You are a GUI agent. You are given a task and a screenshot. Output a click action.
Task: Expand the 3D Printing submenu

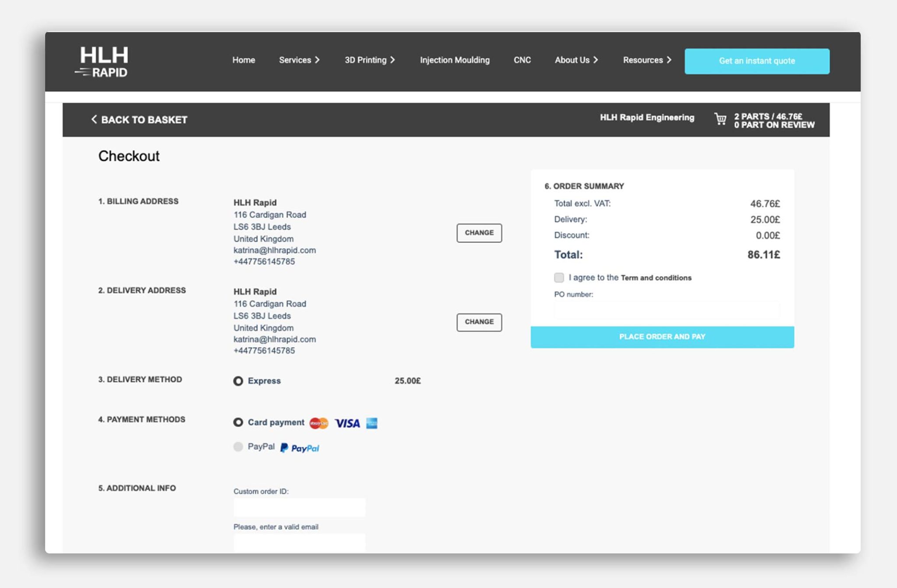click(393, 60)
